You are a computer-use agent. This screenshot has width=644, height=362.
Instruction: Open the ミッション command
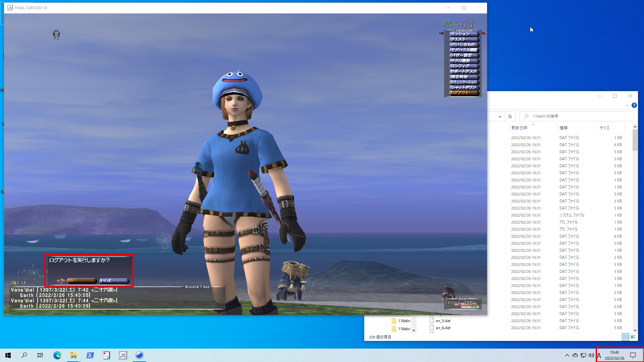464,34
